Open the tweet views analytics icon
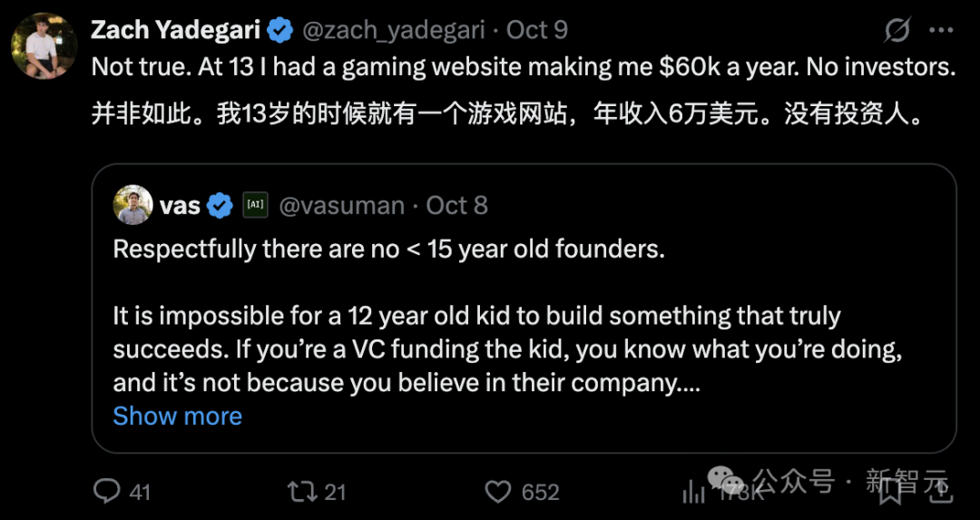 coord(694,492)
